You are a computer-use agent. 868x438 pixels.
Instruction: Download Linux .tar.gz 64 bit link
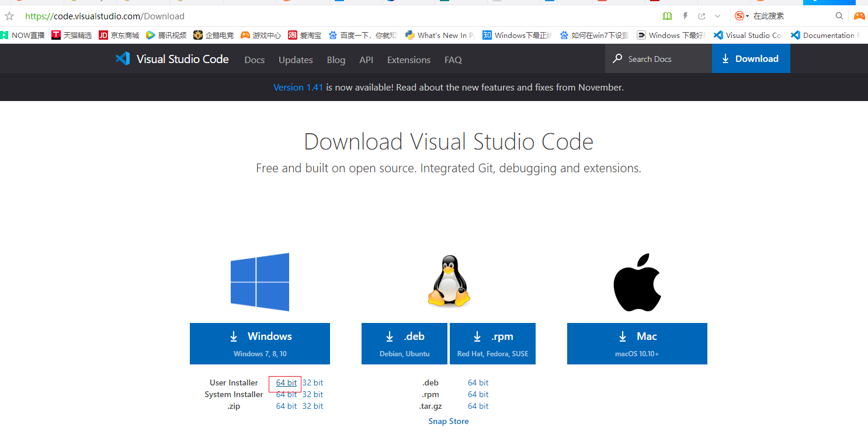pyautogui.click(x=478, y=406)
